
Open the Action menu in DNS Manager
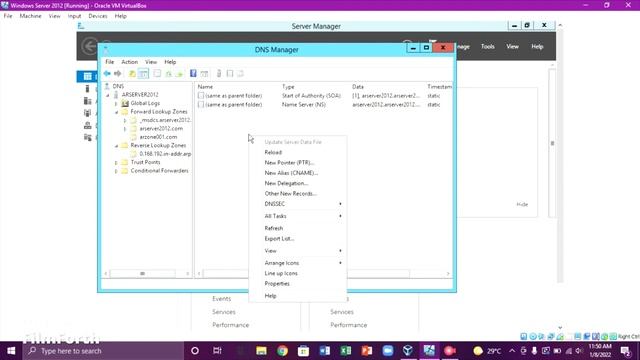[x=129, y=62]
